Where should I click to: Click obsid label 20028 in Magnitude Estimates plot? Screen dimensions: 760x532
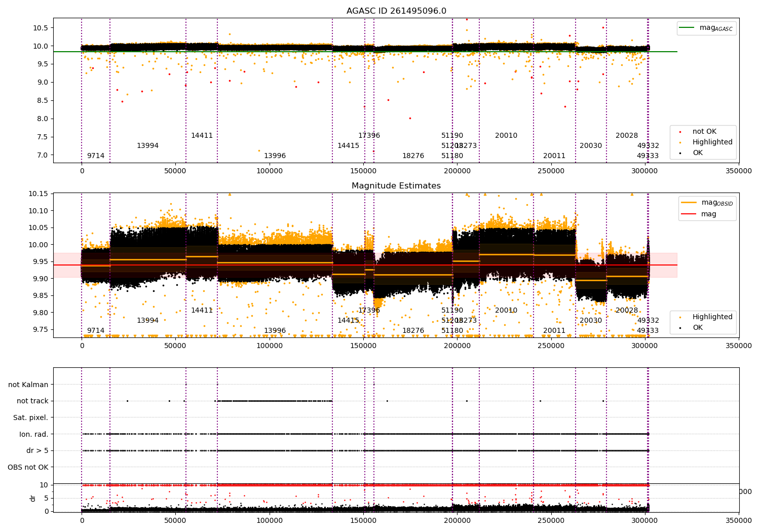[x=627, y=311]
